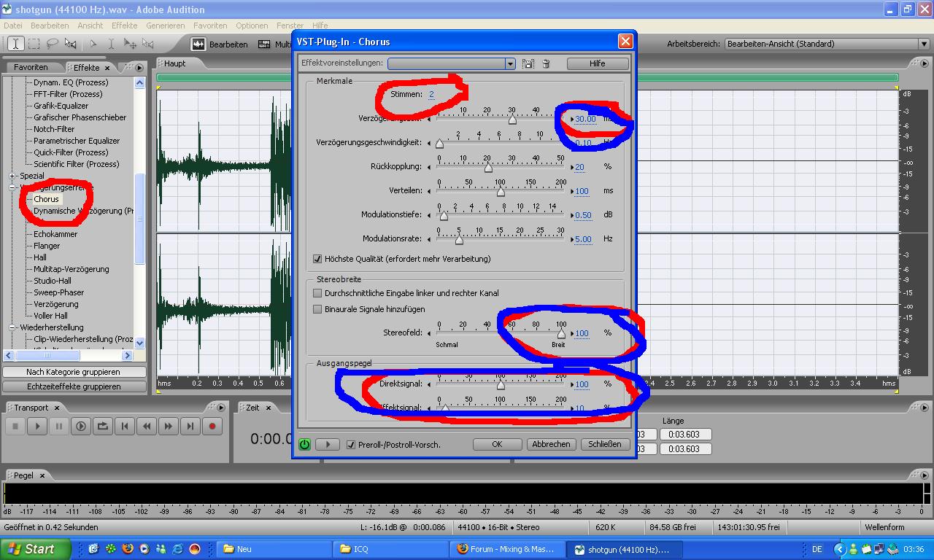Fast forward the audio in Transport
Image resolution: width=934 pixels, height=560 pixels.
(x=169, y=427)
